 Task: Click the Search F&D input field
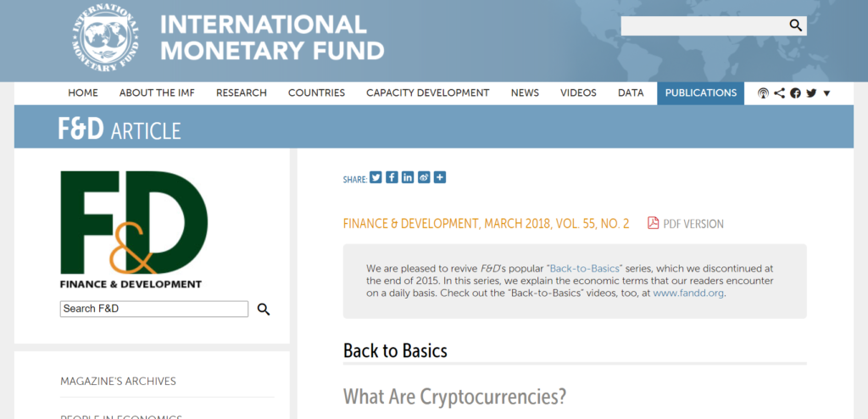tap(154, 309)
